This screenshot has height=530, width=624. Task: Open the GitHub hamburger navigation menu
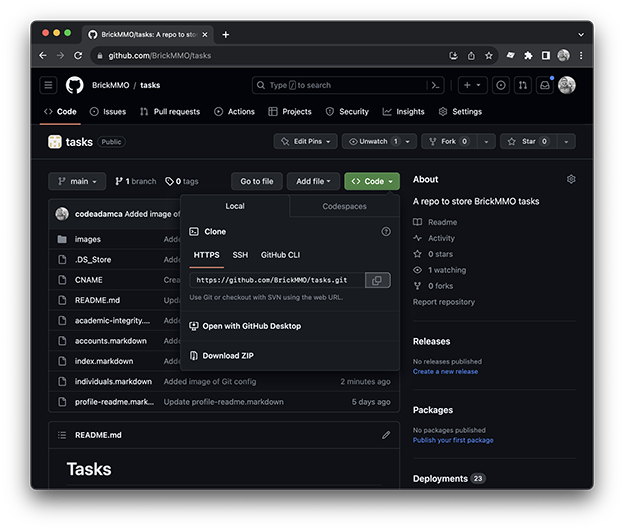pyautogui.click(x=48, y=85)
